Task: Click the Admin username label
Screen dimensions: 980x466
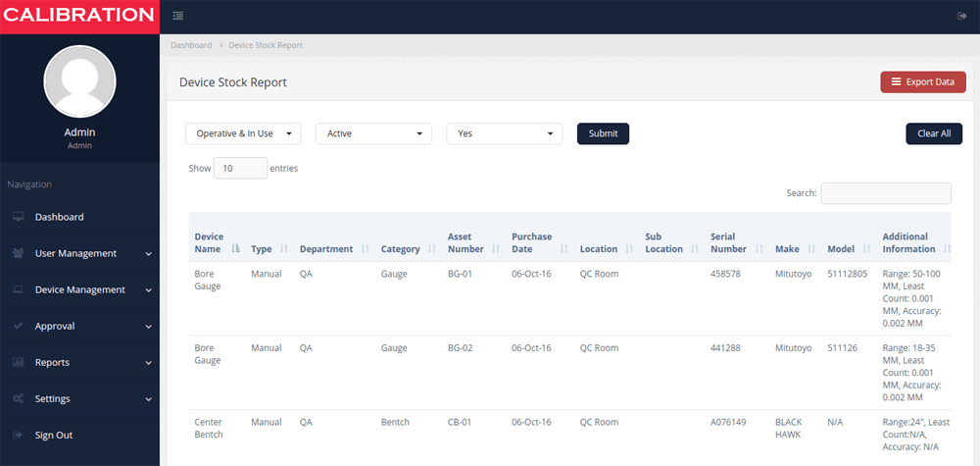Action: pos(79,132)
